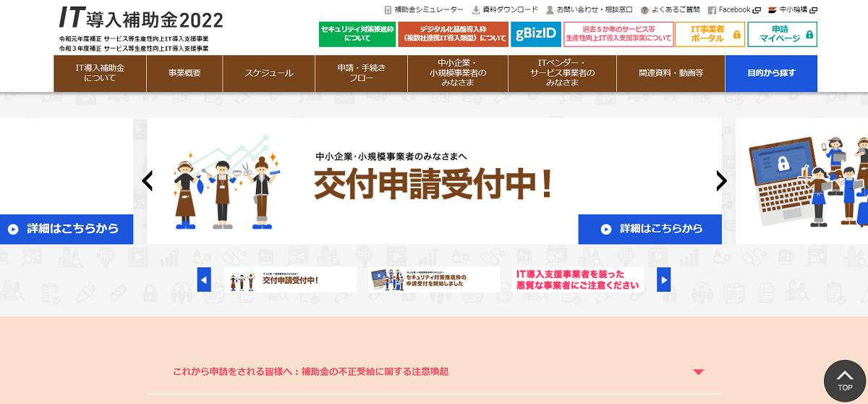Open the IT導入補助金について menu

(x=100, y=73)
